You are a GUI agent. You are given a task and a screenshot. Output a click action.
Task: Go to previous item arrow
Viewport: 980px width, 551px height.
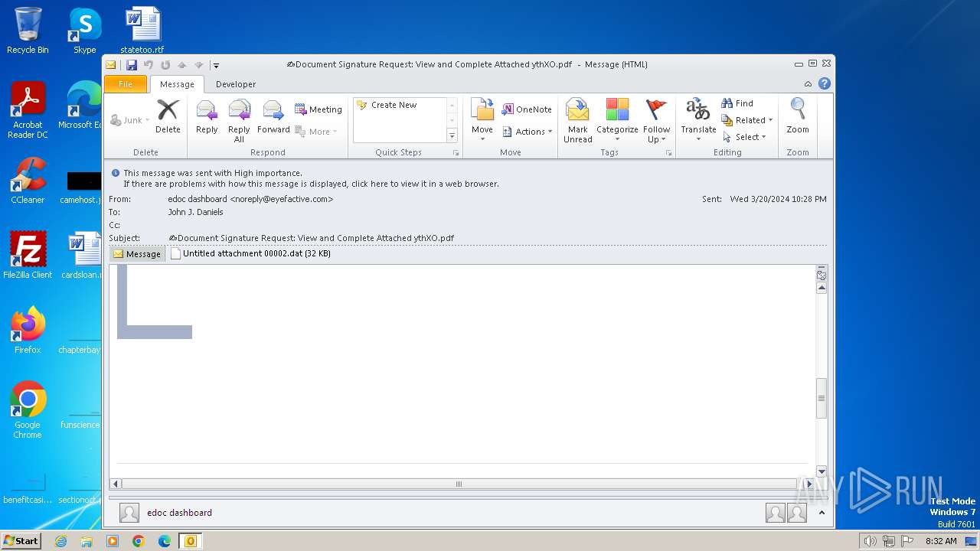[x=181, y=65]
